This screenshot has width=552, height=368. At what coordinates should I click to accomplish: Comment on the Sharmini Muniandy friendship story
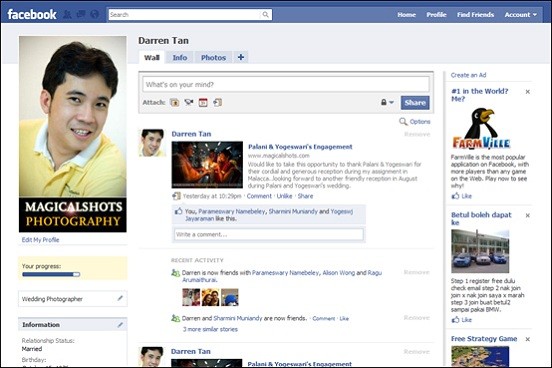(324, 318)
